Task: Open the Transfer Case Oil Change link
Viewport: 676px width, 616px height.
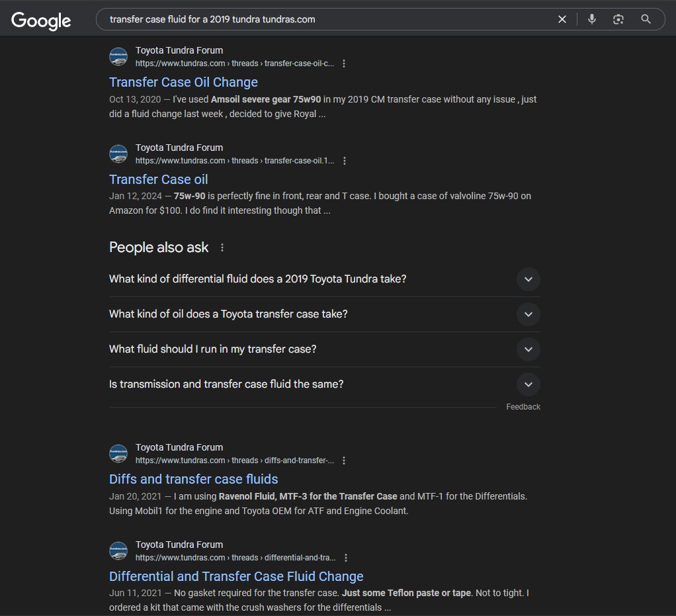Action: pyautogui.click(x=183, y=82)
